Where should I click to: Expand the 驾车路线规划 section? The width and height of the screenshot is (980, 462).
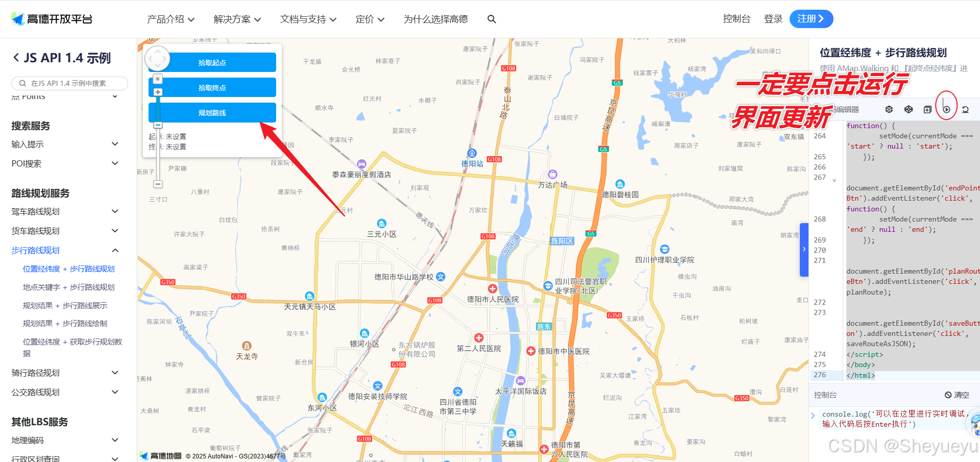[115, 211]
